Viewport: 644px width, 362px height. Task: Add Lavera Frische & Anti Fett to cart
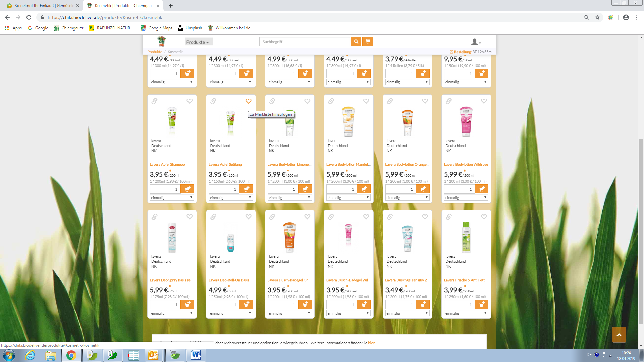pos(482,304)
